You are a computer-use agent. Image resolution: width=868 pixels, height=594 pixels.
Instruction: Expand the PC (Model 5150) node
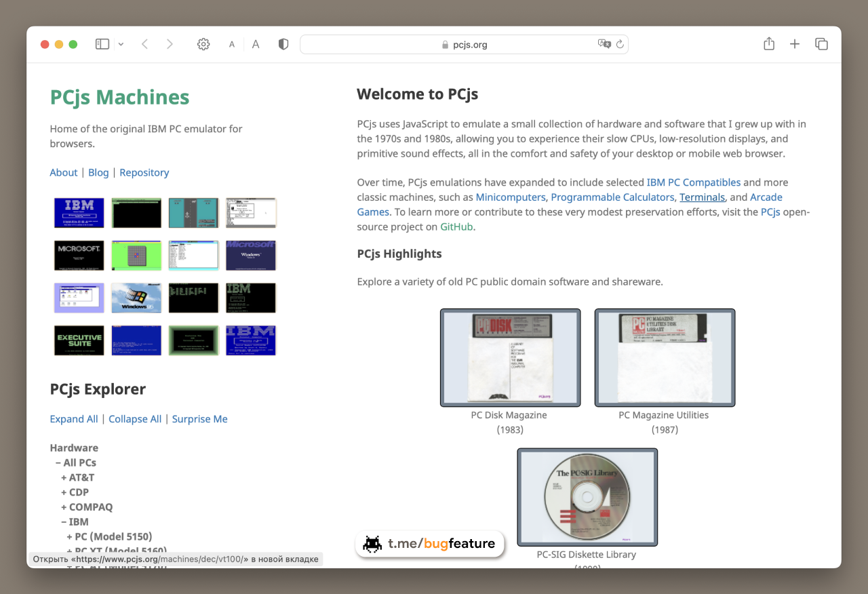(x=109, y=537)
